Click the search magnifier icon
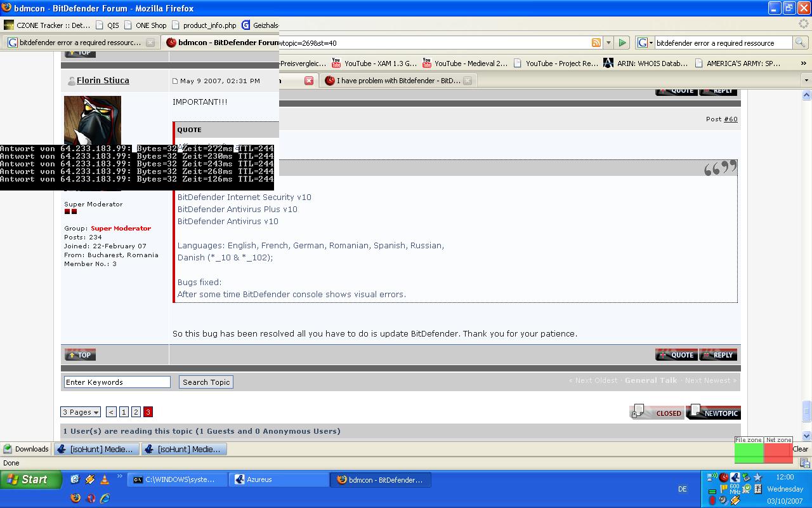 pyautogui.click(x=800, y=43)
